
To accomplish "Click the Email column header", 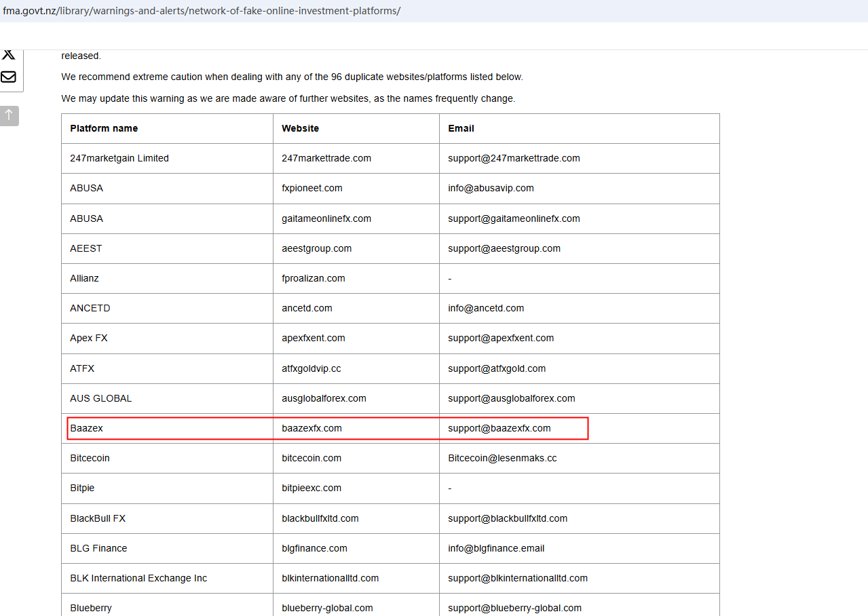I will (x=461, y=128).
